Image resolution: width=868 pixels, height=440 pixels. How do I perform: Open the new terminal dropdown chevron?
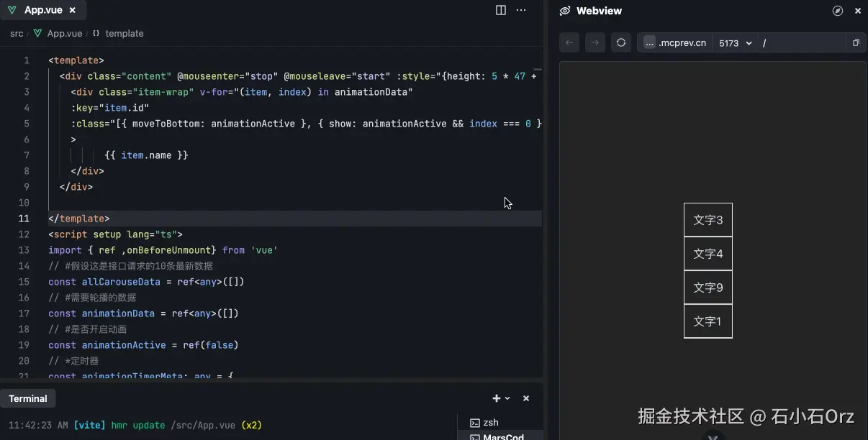tap(507, 398)
